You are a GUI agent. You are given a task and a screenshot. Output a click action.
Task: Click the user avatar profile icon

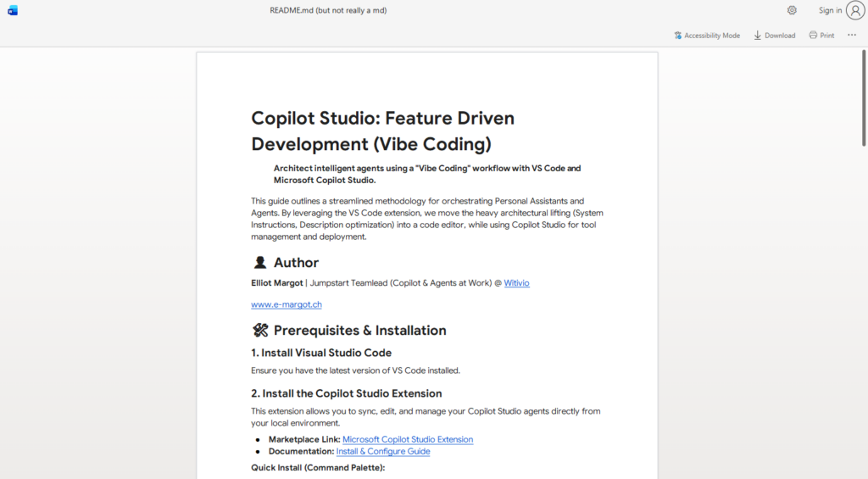(855, 10)
